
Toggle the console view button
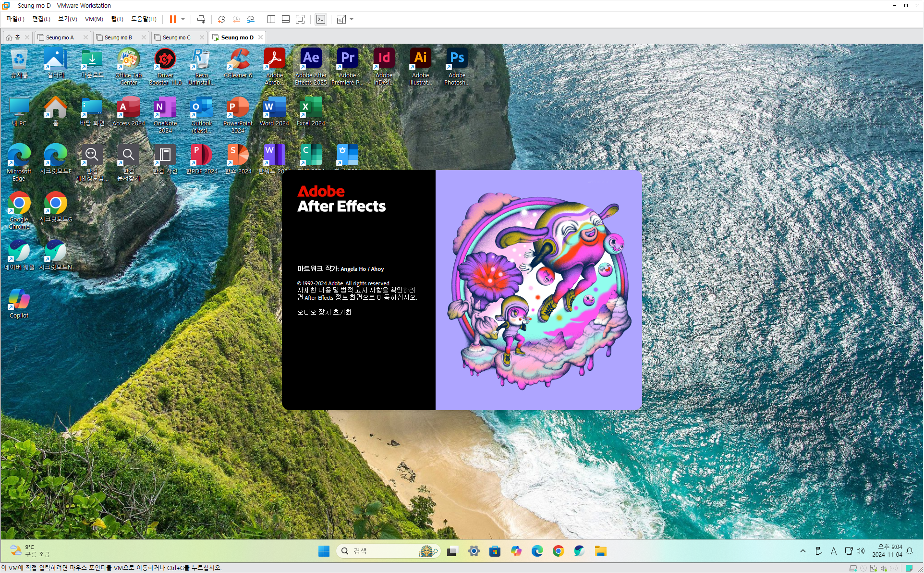point(321,19)
